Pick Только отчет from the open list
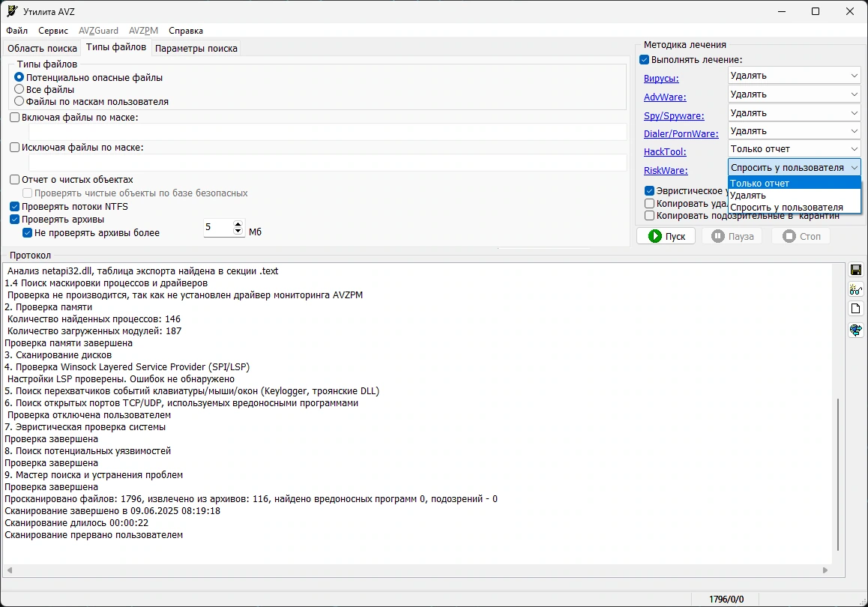The width and height of the screenshot is (868, 607). [795, 183]
